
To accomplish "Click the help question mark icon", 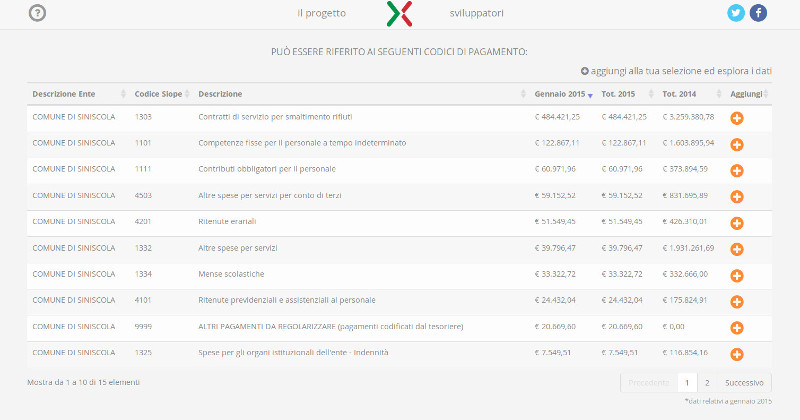I will pos(38,13).
